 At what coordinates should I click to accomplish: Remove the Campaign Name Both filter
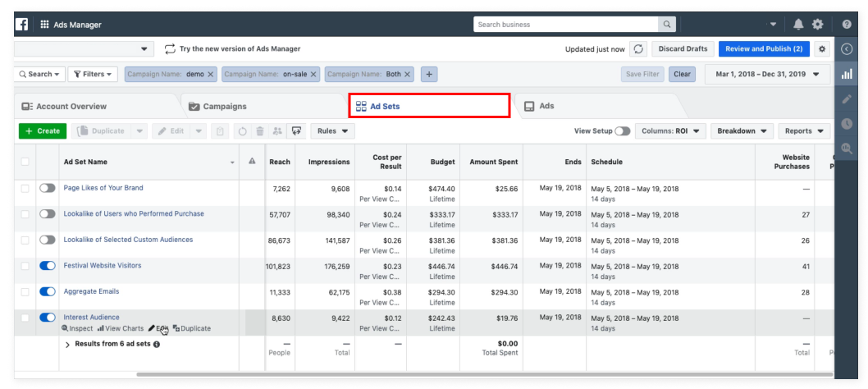click(x=408, y=74)
